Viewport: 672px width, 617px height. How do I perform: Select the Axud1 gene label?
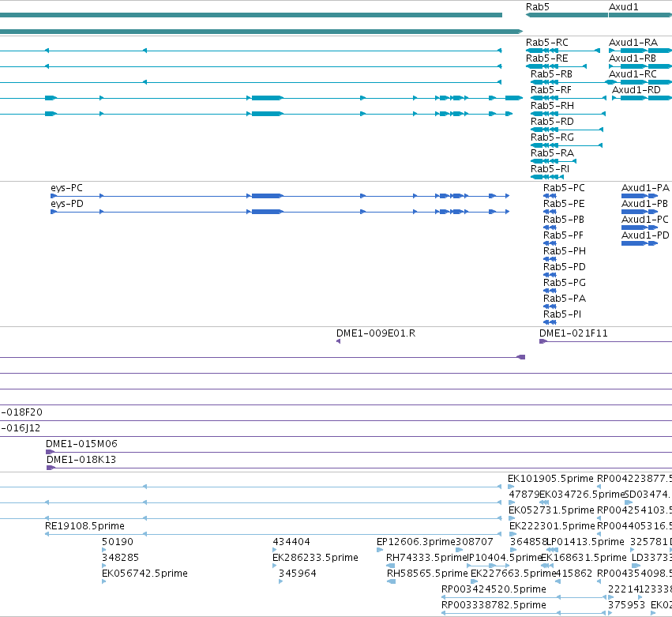[x=624, y=7]
